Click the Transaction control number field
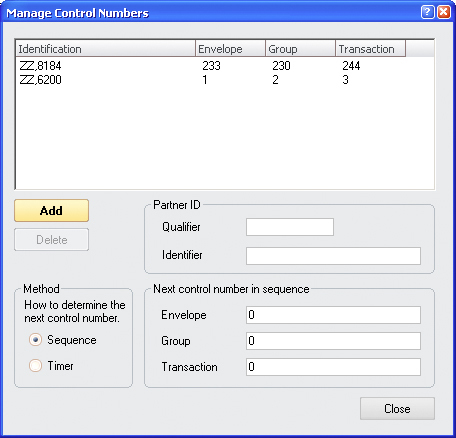Screen dimensions: 456x438 click(333, 367)
